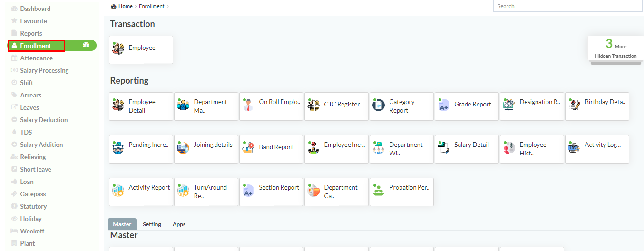Focus the Search input field
The height and width of the screenshot is (251, 644).
(568, 6)
